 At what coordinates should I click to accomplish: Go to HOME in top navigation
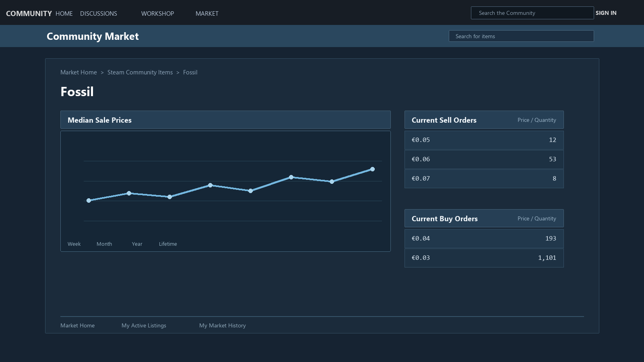[64, 13]
